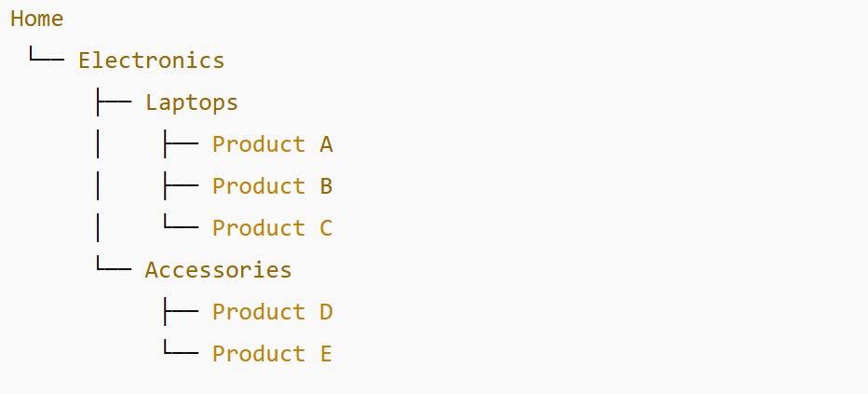Open the Product A link
The image size is (868, 394).
(272, 144)
